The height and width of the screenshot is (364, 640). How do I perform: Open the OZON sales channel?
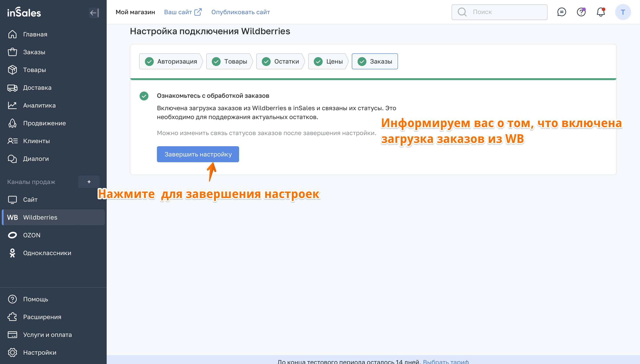[x=32, y=235]
